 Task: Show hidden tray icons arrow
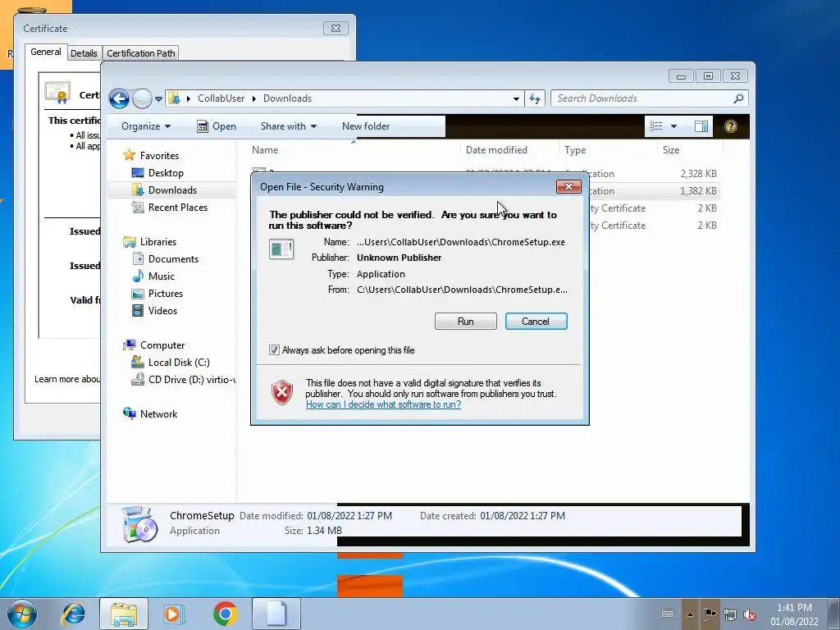pyautogui.click(x=690, y=614)
